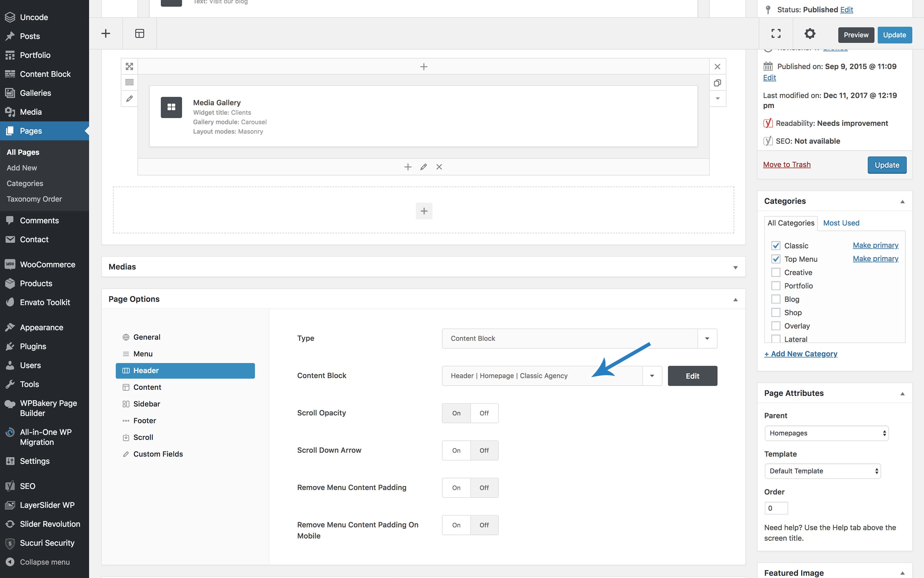Toggle fullscreen editor mode icon
Screen dimensions: 924x578
click(776, 34)
